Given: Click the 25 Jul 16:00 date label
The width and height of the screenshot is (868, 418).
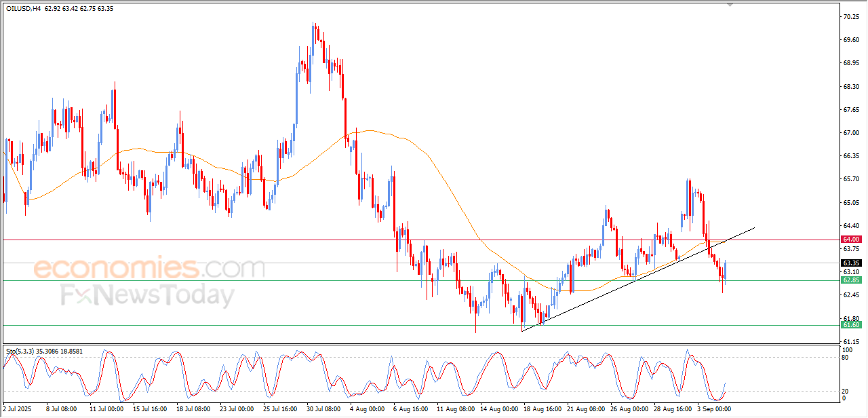Looking at the screenshot, I should 279,409.
